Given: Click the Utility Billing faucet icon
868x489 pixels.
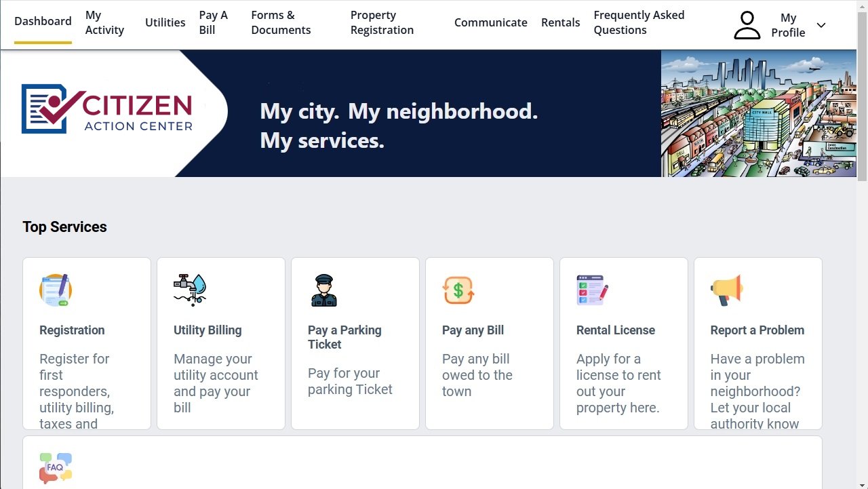Looking at the screenshot, I should point(190,290).
